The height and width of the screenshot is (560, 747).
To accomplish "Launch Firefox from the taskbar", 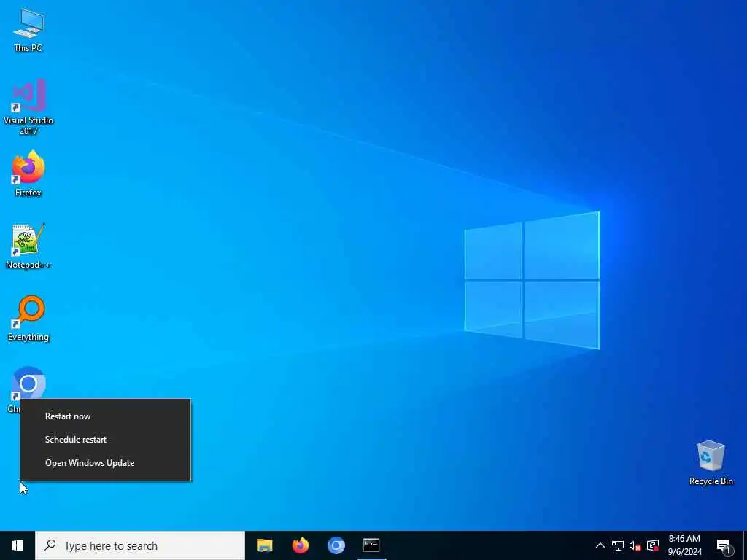I will tap(300, 545).
